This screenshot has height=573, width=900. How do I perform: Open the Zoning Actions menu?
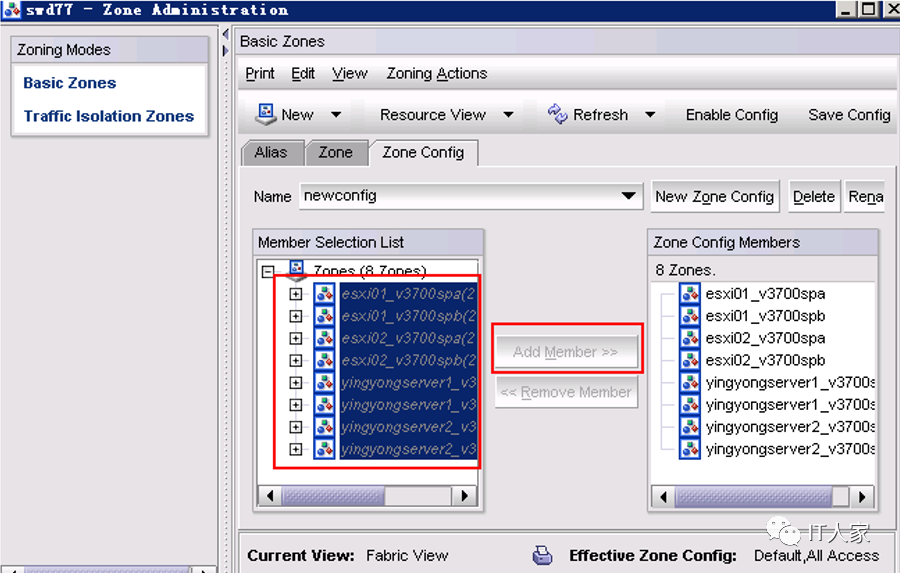[x=437, y=73]
